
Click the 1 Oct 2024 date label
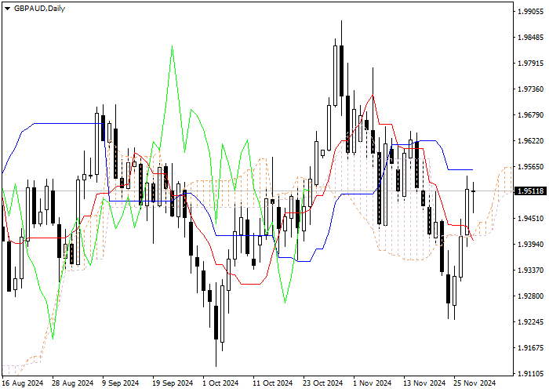click(x=220, y=383)
